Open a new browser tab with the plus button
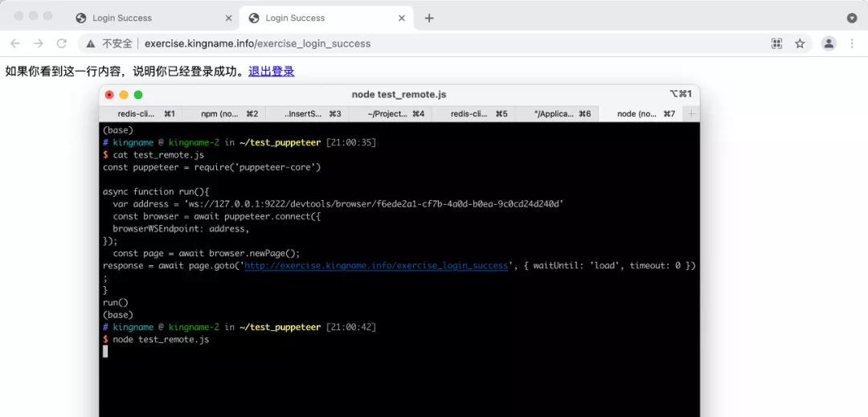This screenshot has height=417, width=868. [x=429, y=18]
